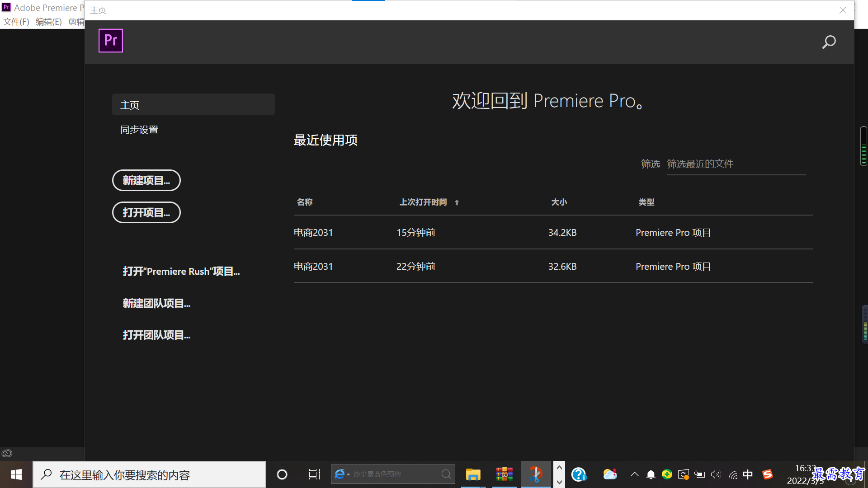Open Task View on the taskbar

(x=314, y=474)
